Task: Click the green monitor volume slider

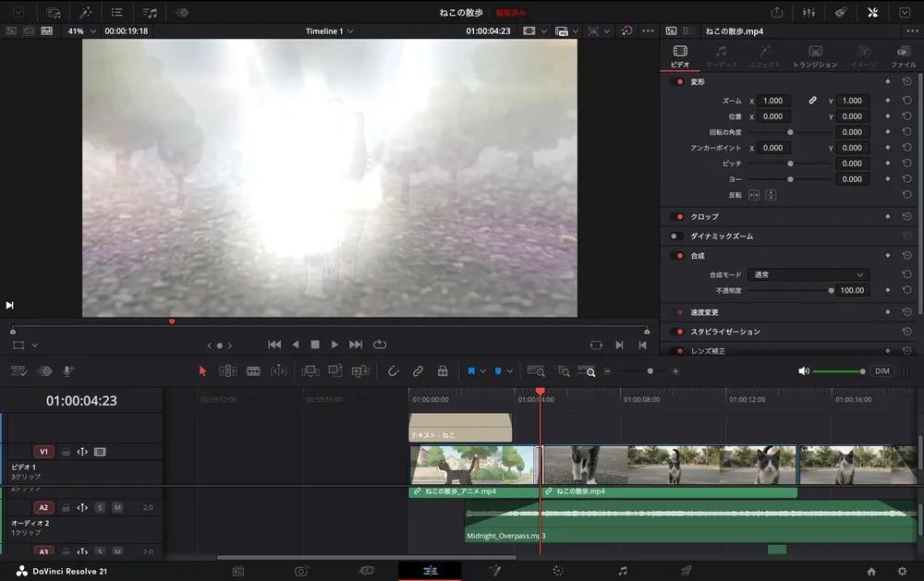Action: point(839,371)
